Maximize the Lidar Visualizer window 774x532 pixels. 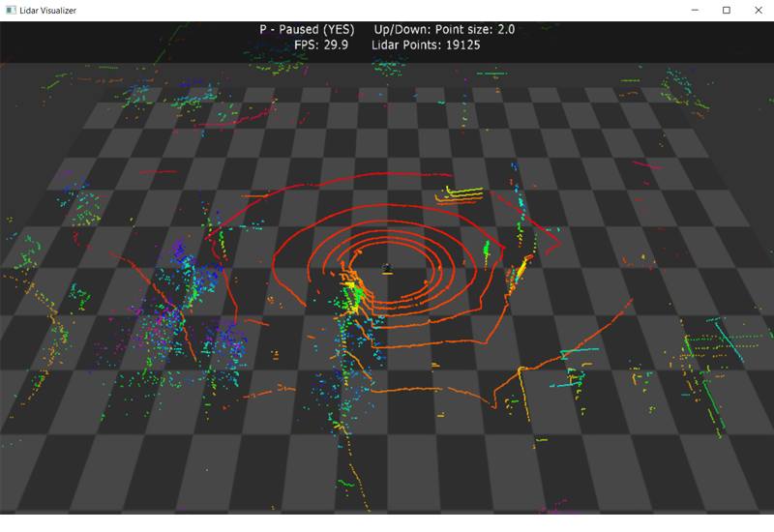pyautogui.click(x=727, y=10)
